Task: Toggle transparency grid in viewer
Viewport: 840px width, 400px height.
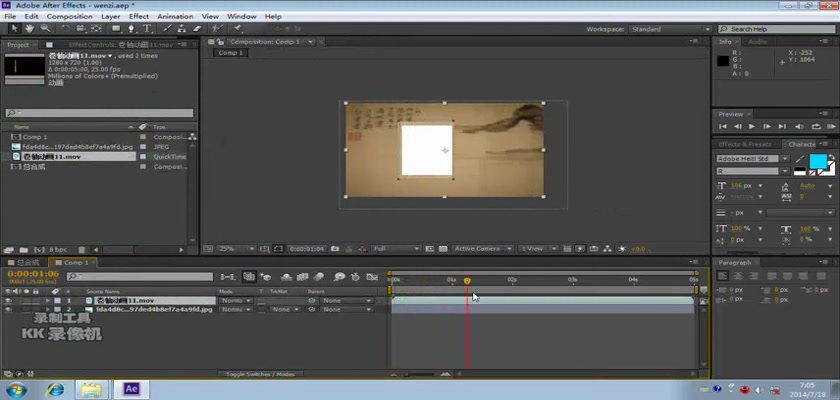Action: [x=443, y=249]
